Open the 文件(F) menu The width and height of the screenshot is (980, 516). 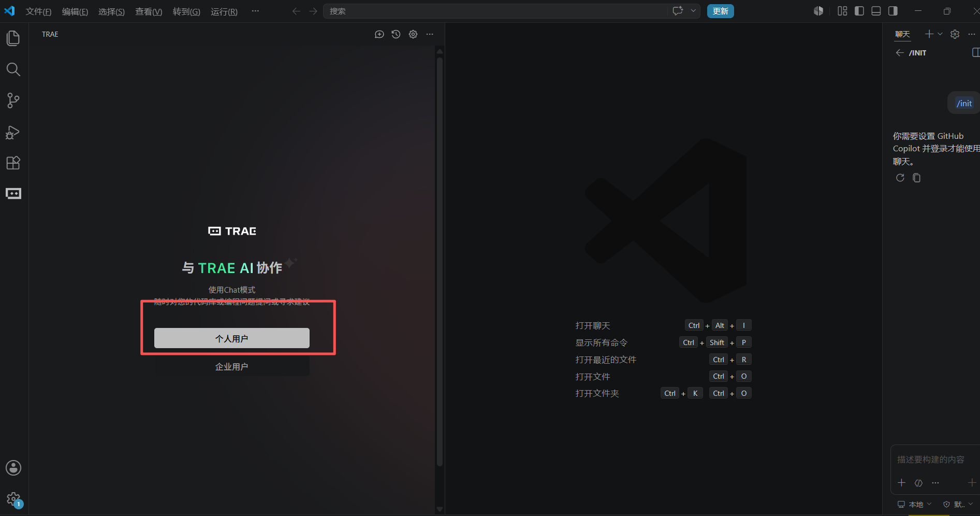click(38, 11)
